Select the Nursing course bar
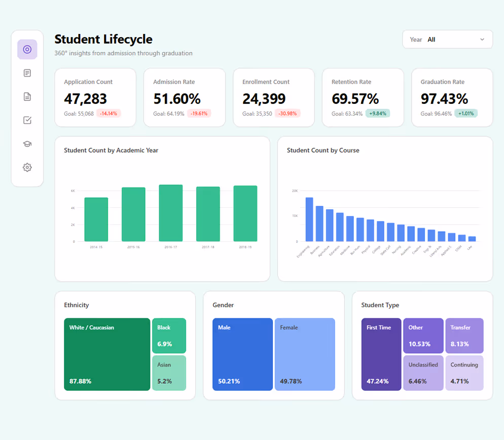Image resolution: width=504 pixels, height=440 pixels. [401, 233]
